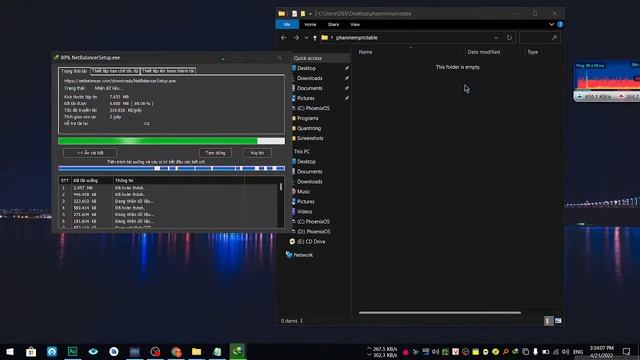This screenshot has width=640, height=360.
Task: Select (D:) PhoenixOS drive in sidebar
Action: [313, 231]
